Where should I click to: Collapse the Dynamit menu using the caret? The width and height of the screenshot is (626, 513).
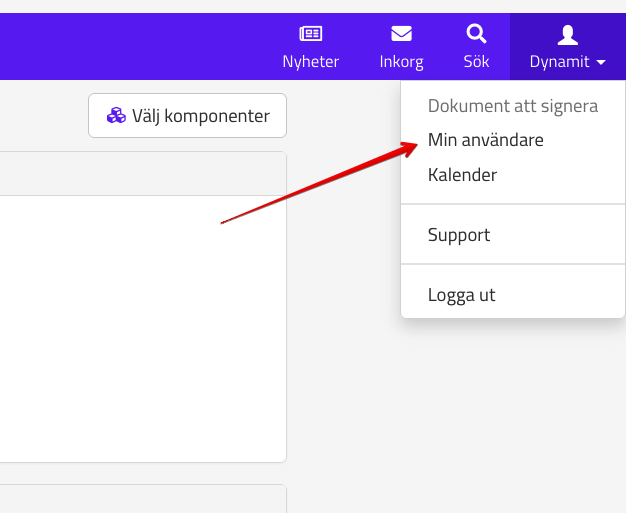[601, 62]
